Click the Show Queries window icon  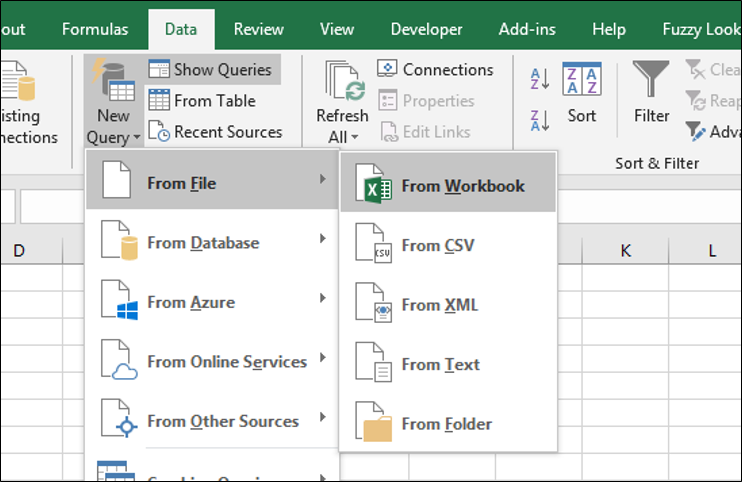pos(159,69)
